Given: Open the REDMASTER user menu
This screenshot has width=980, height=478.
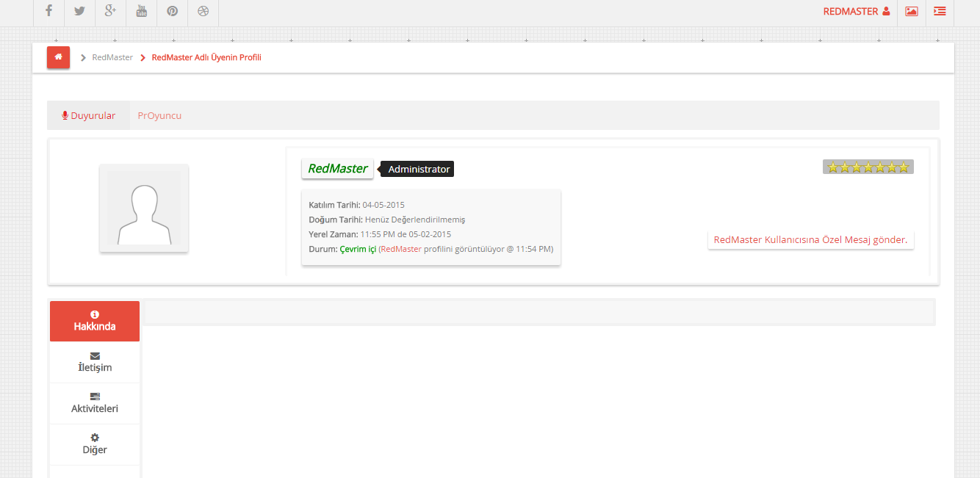Looking at the screenshot, I should tap(856, 11).
